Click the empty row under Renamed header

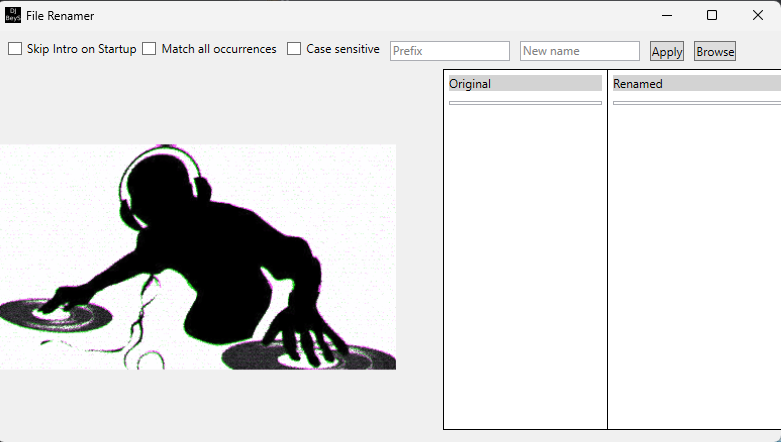click(x=695, y=102)
